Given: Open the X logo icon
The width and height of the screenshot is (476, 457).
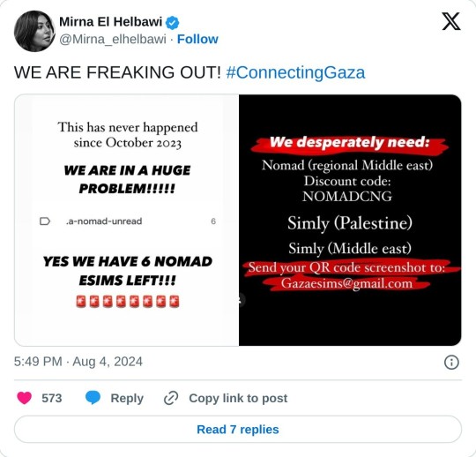Looking at the screenshot, I should pos(451,21).
